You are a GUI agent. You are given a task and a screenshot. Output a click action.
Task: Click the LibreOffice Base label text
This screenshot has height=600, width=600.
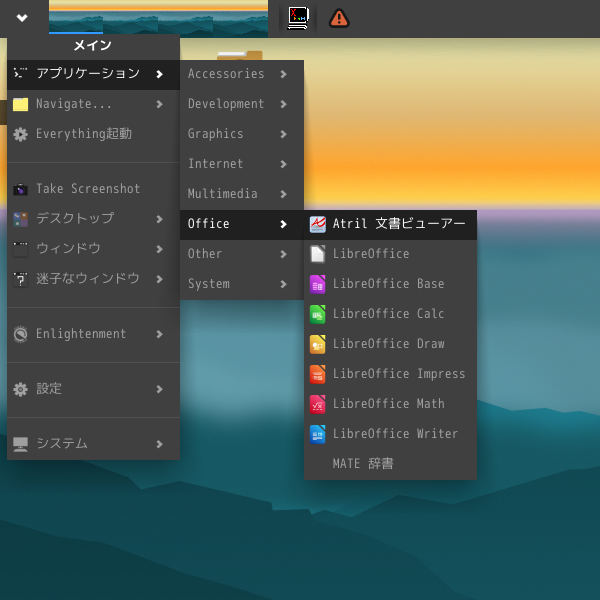coord(388,284)
